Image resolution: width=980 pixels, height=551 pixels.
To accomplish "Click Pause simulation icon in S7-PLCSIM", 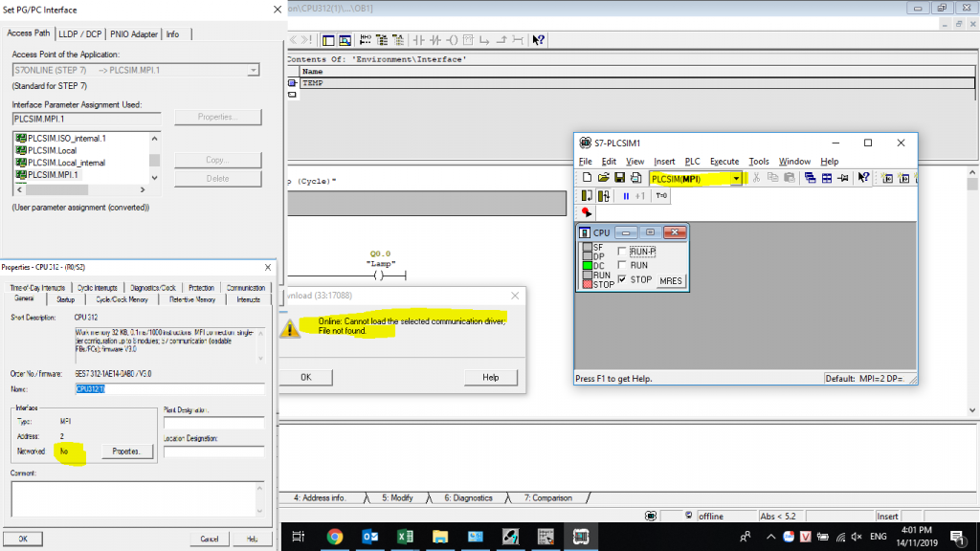I will click(x=626, y=195).
